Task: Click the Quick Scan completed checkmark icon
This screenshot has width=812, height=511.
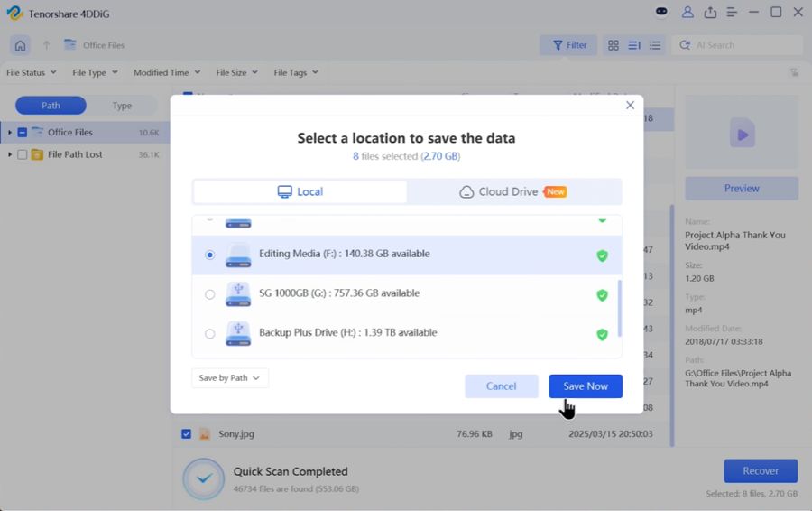Action: (204, 478)
